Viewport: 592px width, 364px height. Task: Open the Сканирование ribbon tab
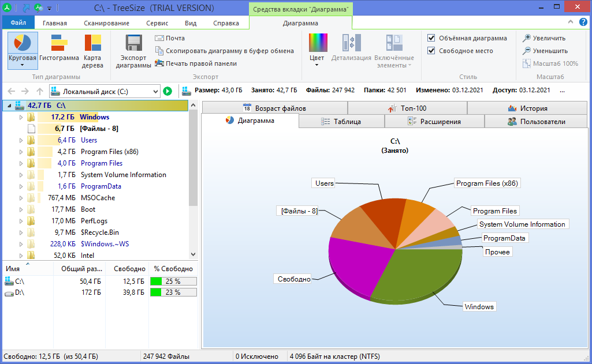pyautogui.click(x=106, y=23)
